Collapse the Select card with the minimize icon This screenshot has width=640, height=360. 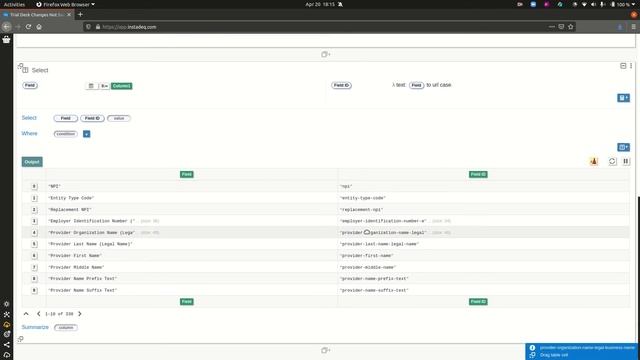click(623, 66)
